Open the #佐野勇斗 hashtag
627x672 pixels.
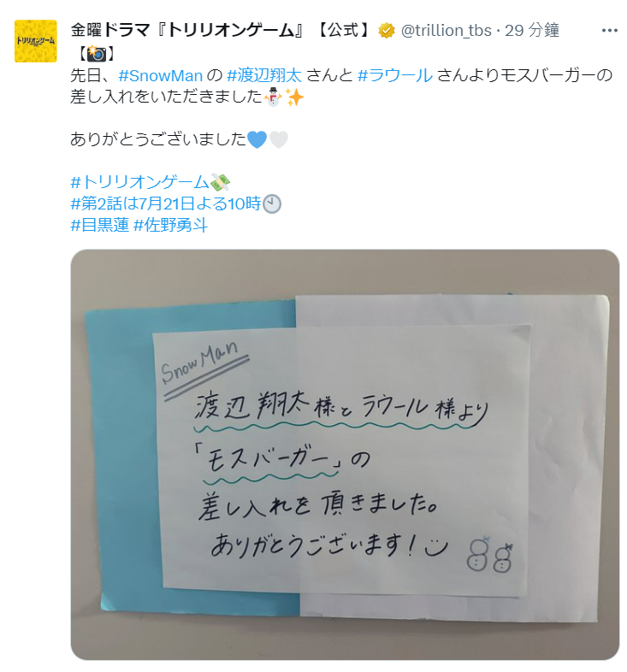(x=171, y=225)
